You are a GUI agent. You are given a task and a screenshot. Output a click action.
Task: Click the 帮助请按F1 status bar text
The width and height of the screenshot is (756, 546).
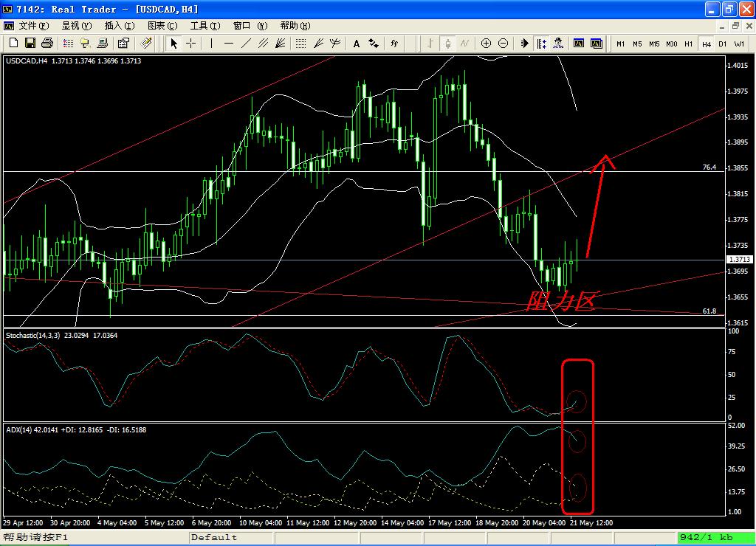[35, 537]
